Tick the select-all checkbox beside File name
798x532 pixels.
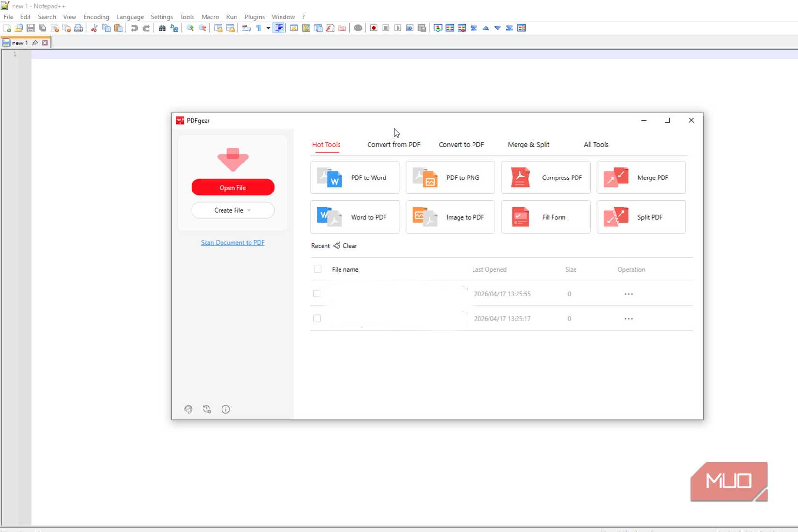tap(317, 269)
